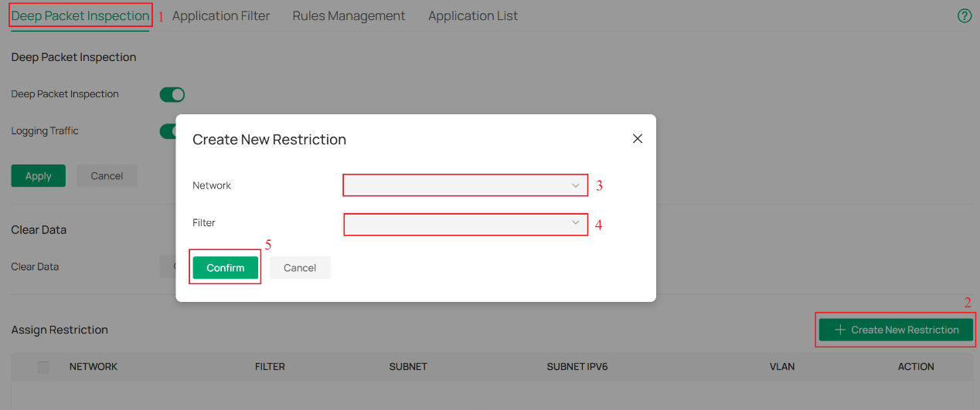Click the ACTION column header
The width and height of the screenshot is (980, 410).
point(916,367)
